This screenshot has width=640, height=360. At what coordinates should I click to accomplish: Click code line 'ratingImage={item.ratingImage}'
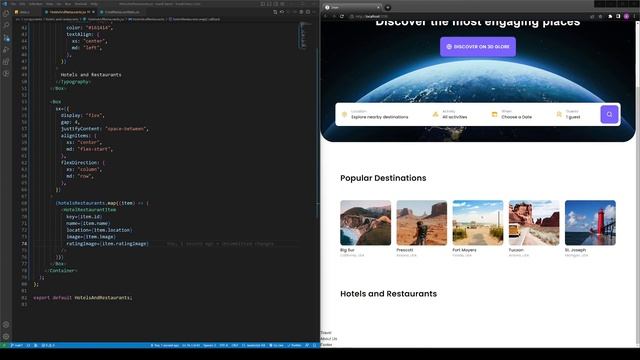107,243
